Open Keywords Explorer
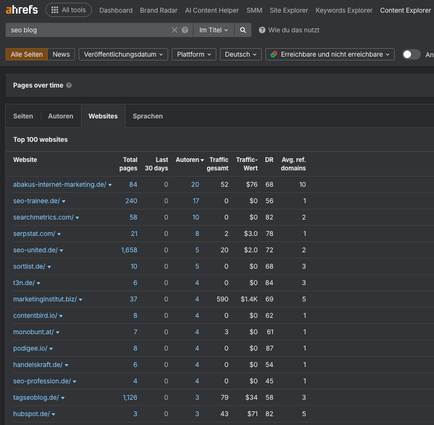The image size is (434, 425). pyautogui.click(x=344, y=10)
